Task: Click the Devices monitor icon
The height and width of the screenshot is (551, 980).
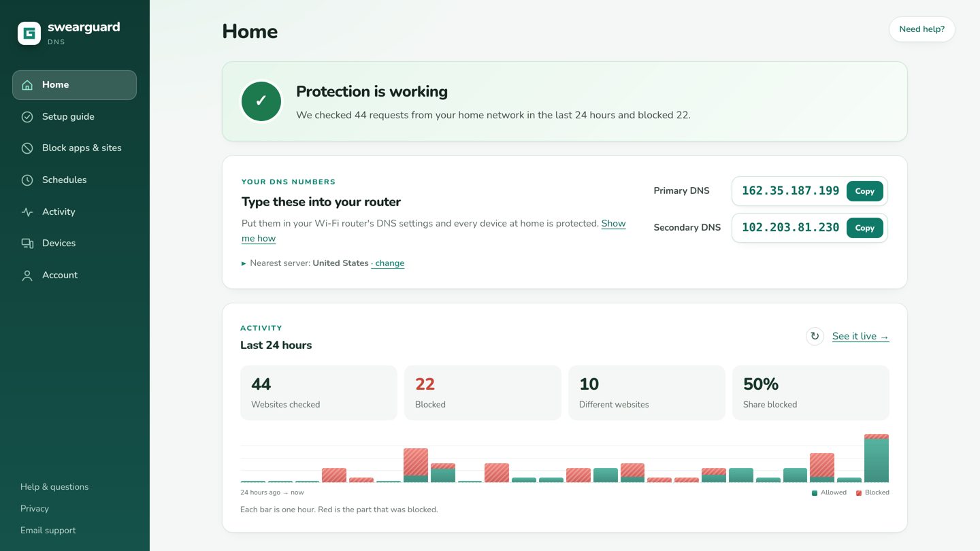Action: coord(27,244)
